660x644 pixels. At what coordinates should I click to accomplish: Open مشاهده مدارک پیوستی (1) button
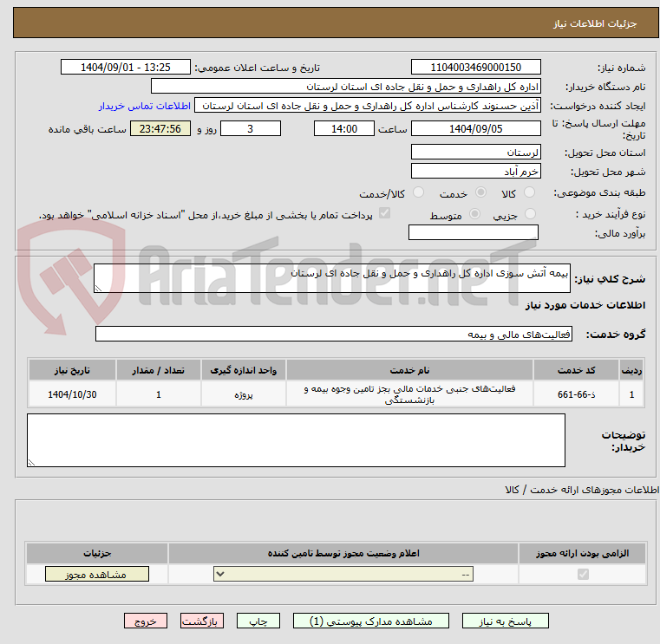point(371,621)
